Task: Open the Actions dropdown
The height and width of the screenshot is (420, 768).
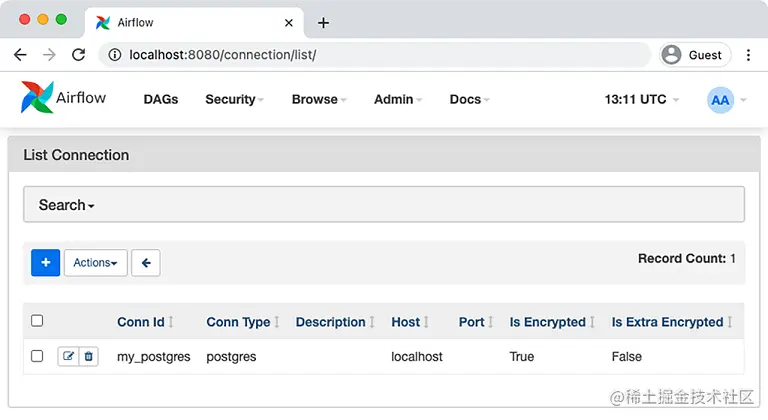Action: tap(96, 262)
